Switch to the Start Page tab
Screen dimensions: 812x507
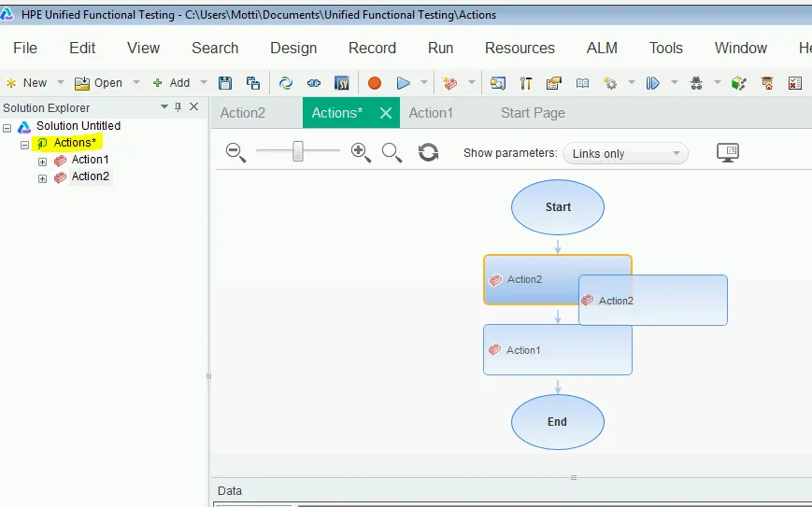pyautogui.click(x=533, y=113)
